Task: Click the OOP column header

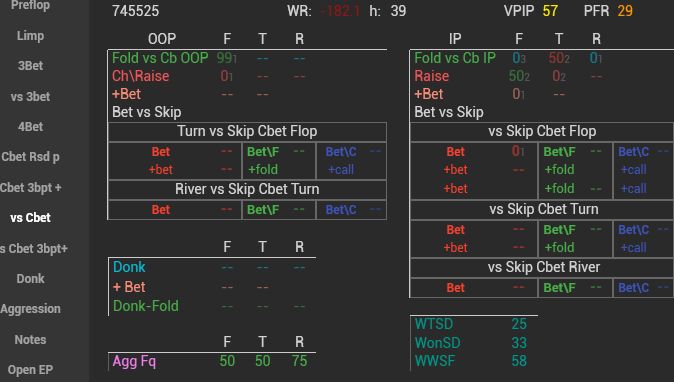Action: click(x=162, y=39)
